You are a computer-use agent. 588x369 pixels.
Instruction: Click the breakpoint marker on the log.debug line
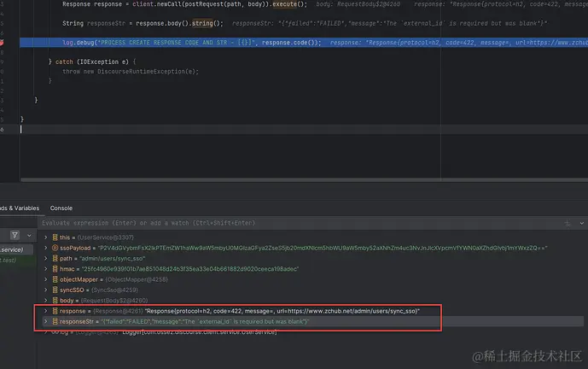(1, 43)
